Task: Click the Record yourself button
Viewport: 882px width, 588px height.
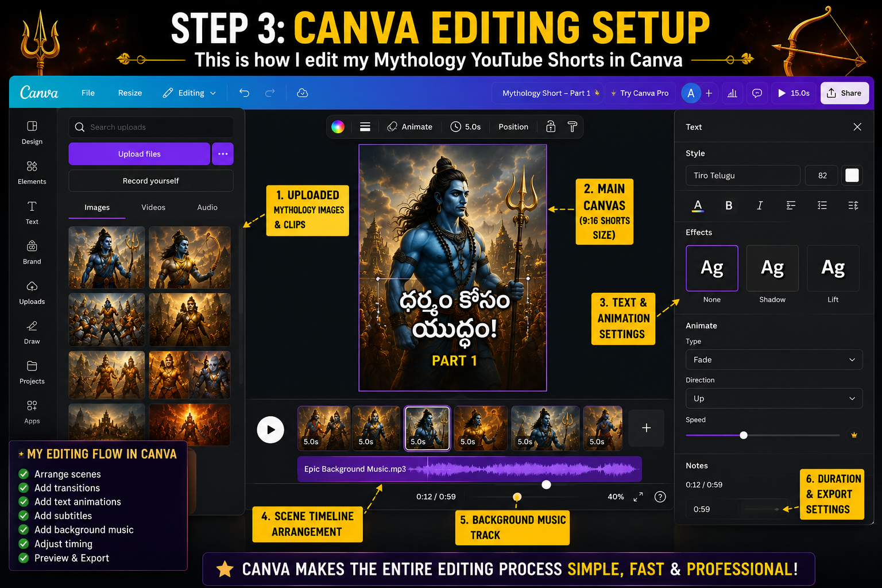Action: pyautogui.click(x=151, y=181)
